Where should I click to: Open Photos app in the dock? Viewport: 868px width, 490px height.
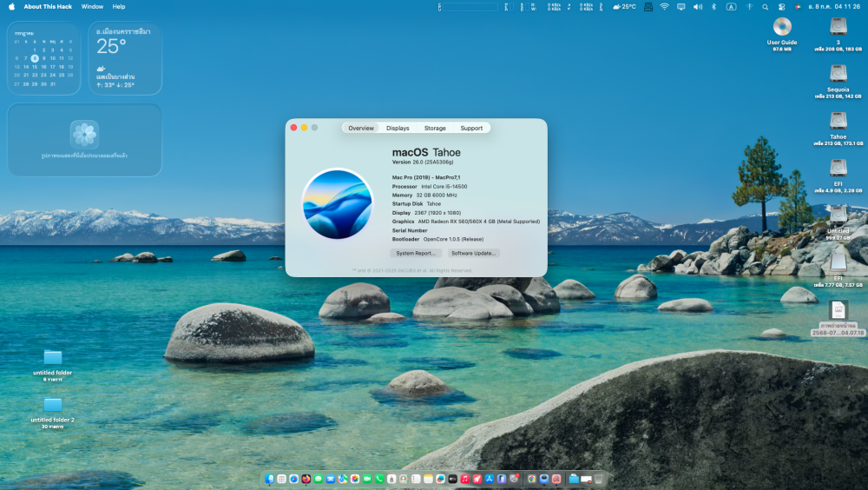355,479
